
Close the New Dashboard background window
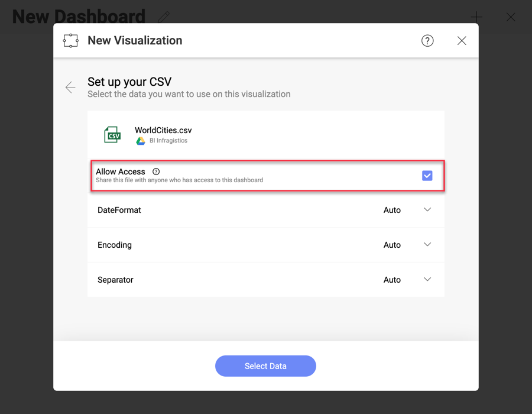click(511, 17)
